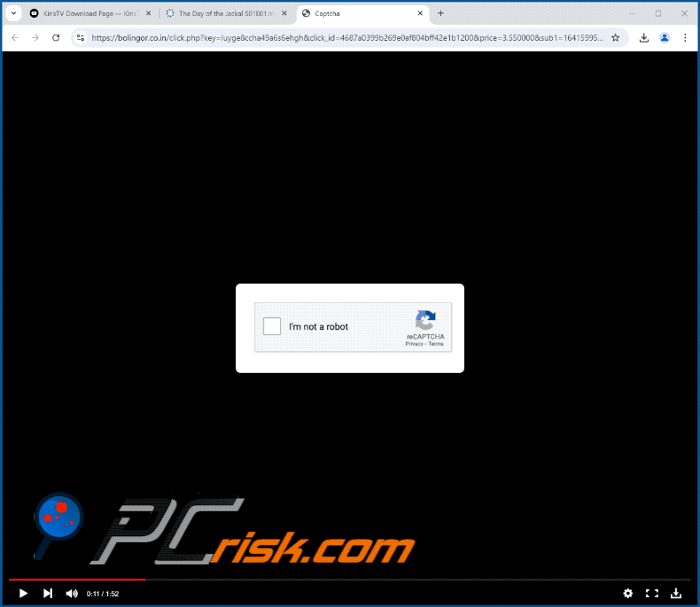Open Chrome three-dot menu
This screenshot has width=700, height=607.
point(685,38)
